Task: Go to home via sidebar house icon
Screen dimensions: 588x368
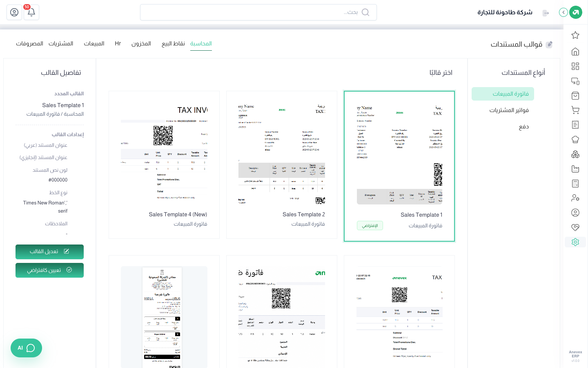Action: [575, 52]
